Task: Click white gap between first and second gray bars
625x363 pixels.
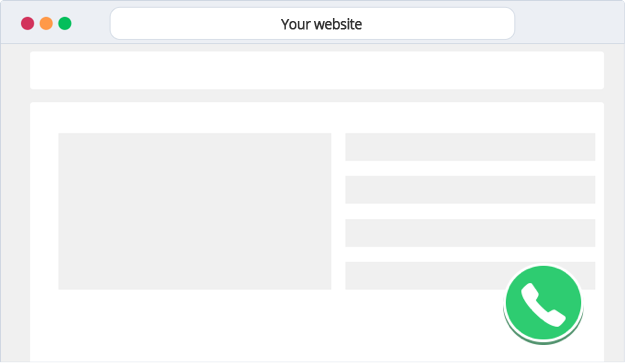Action: [x=470, y=168]
